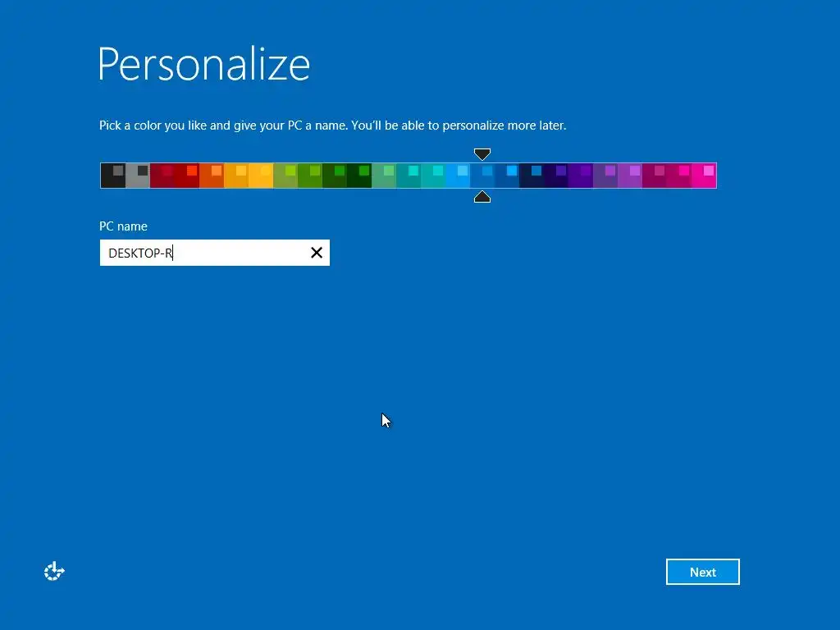Clear the PC name with the X icon
Image resolution: width=840 pixels, height=630 pixels.
(x=317, y=253)
